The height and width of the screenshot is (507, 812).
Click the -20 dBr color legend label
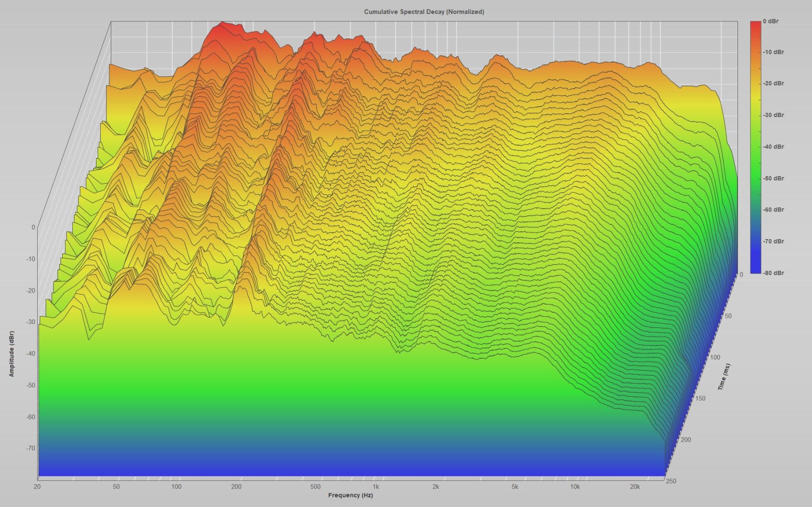[773, 84]
